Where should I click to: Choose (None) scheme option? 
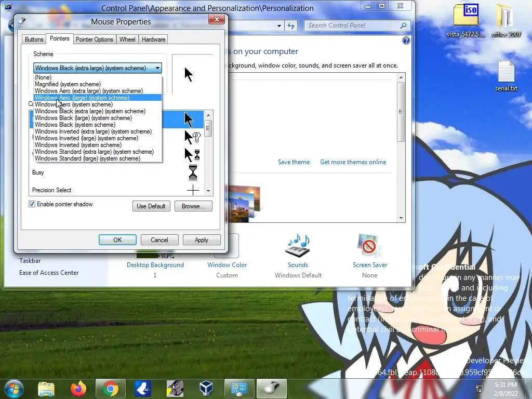[98, 77]
